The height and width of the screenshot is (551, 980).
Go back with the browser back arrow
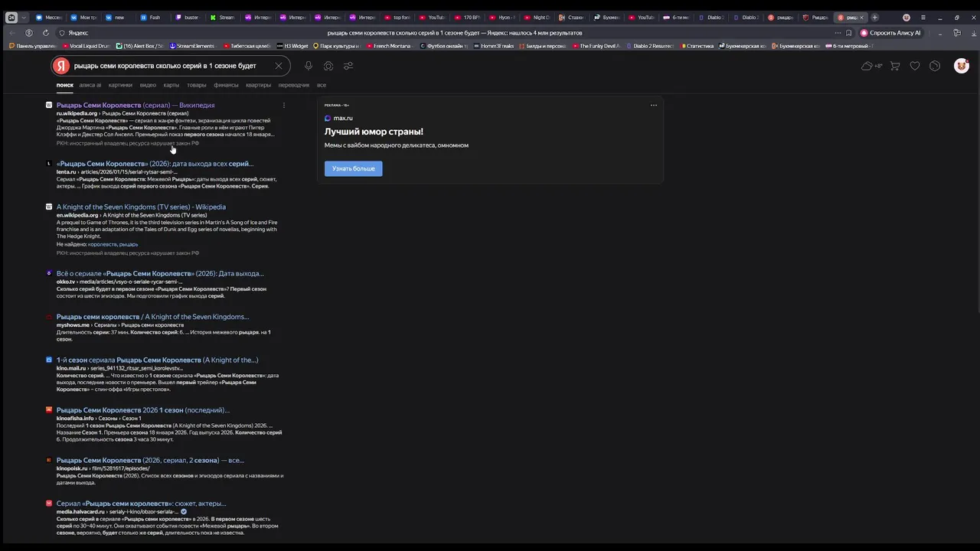click(x=12, y=33)
